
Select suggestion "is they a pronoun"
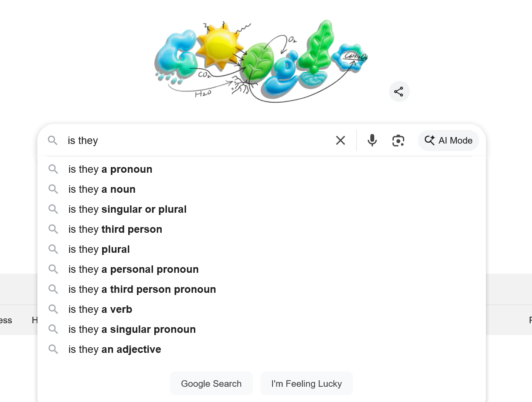pos(110,169)
